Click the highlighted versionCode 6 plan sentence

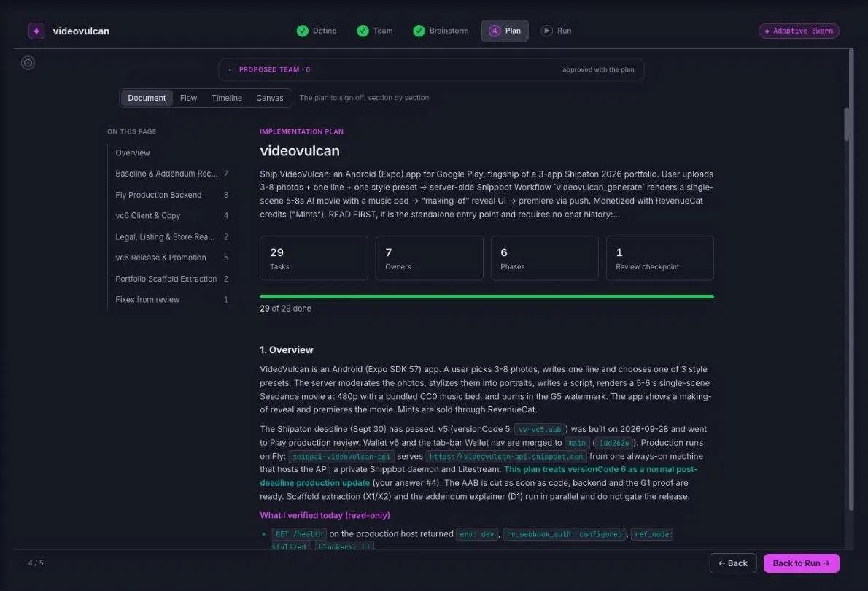[x=478, y=476]
